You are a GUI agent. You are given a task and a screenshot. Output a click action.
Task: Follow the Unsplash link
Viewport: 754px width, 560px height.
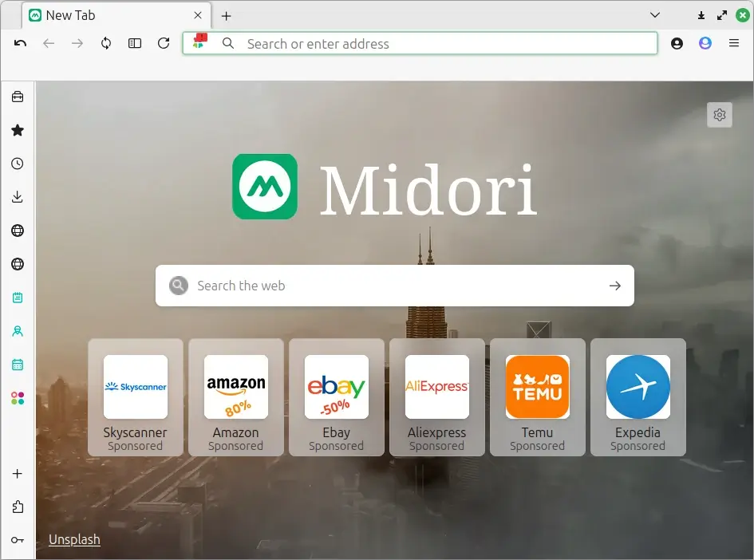point(74,539)
